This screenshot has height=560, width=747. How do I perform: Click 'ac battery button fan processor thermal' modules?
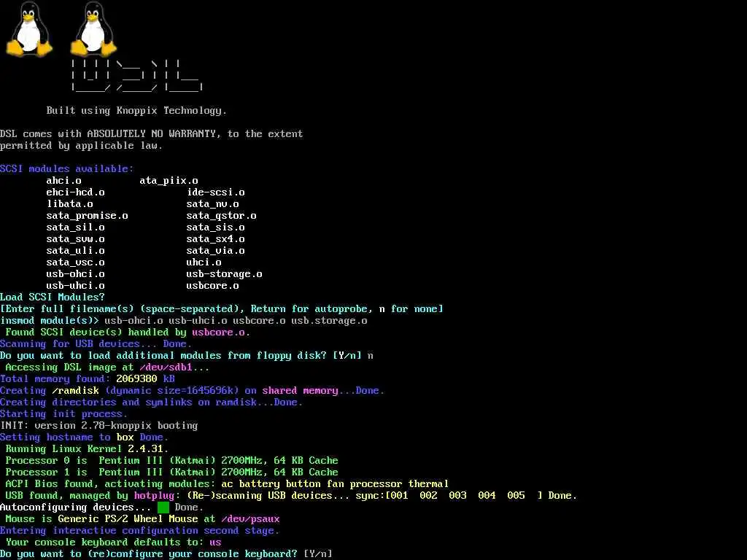(335, 484)
